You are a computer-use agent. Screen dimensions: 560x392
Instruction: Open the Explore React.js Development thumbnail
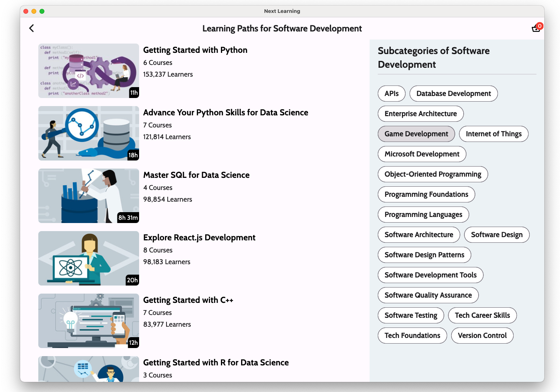coord(89,259)
